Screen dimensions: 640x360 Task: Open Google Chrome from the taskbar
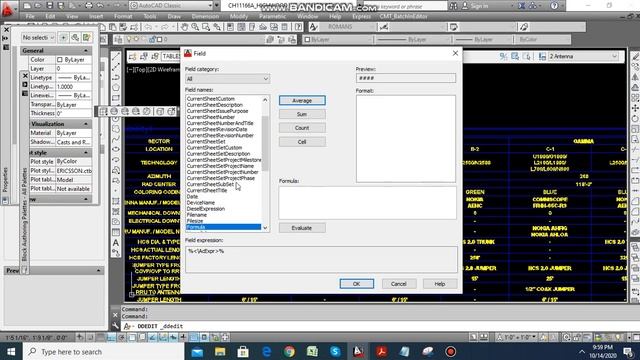[x=289, y=351]
